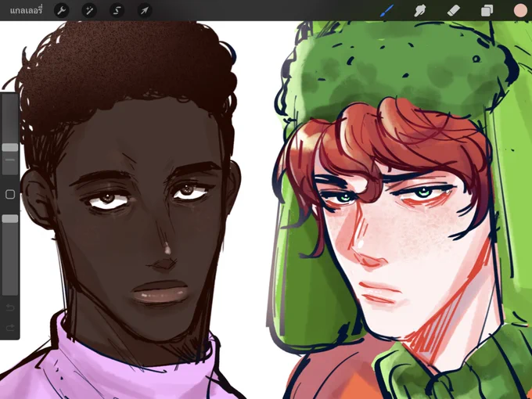The image size is (532, 399).
Task: Tap the square modify button in sidebar
Action: (10, 194)
